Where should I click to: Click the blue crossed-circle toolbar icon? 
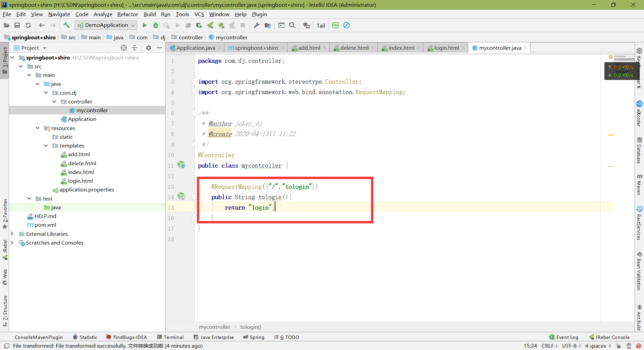(346, 25)
